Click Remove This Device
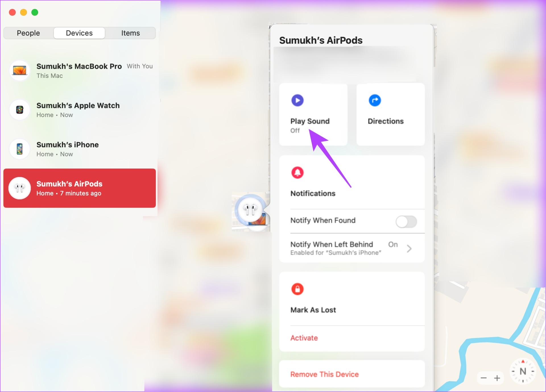The image size is (546, 392). coord(324,374)
